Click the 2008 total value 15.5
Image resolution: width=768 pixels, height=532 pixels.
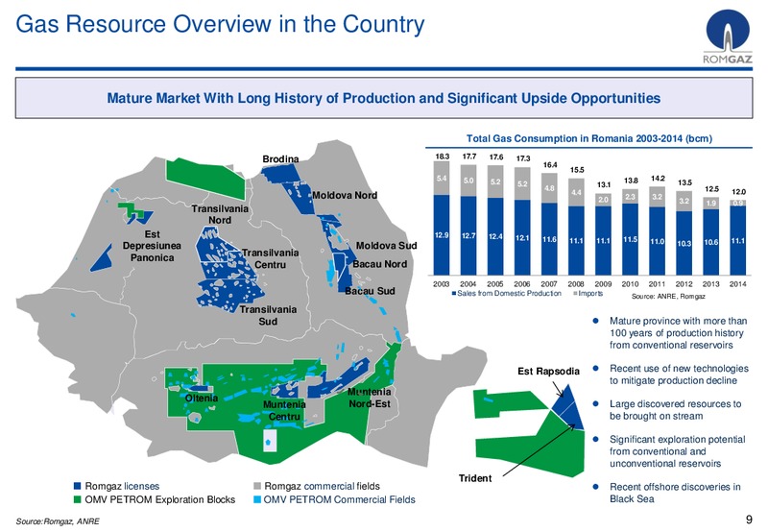point(577,170)
